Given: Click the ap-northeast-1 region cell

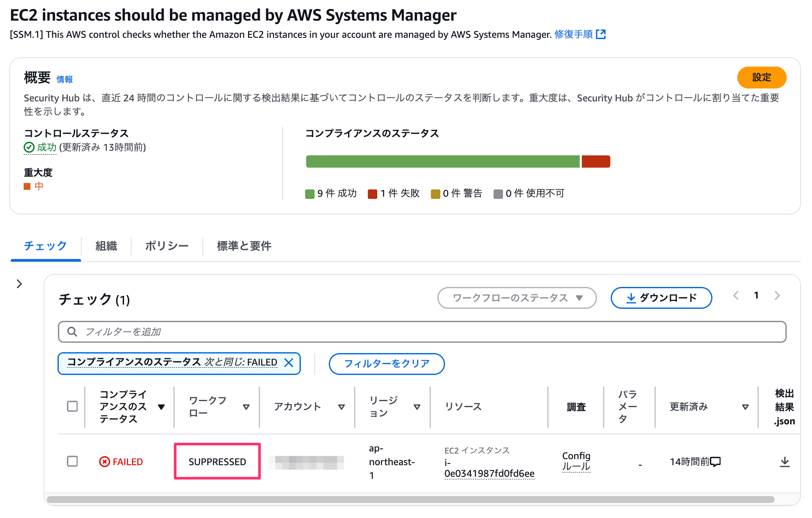Looking at the screenshot, I should [391, 462].
